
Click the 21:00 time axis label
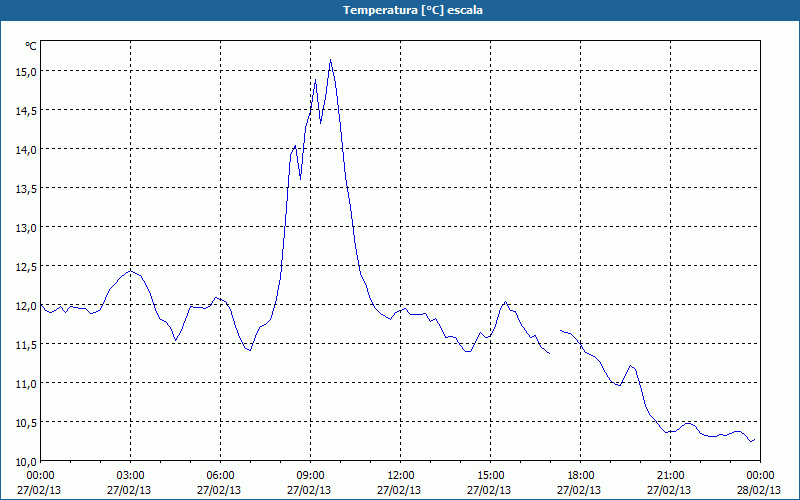(x=670, y=476)
